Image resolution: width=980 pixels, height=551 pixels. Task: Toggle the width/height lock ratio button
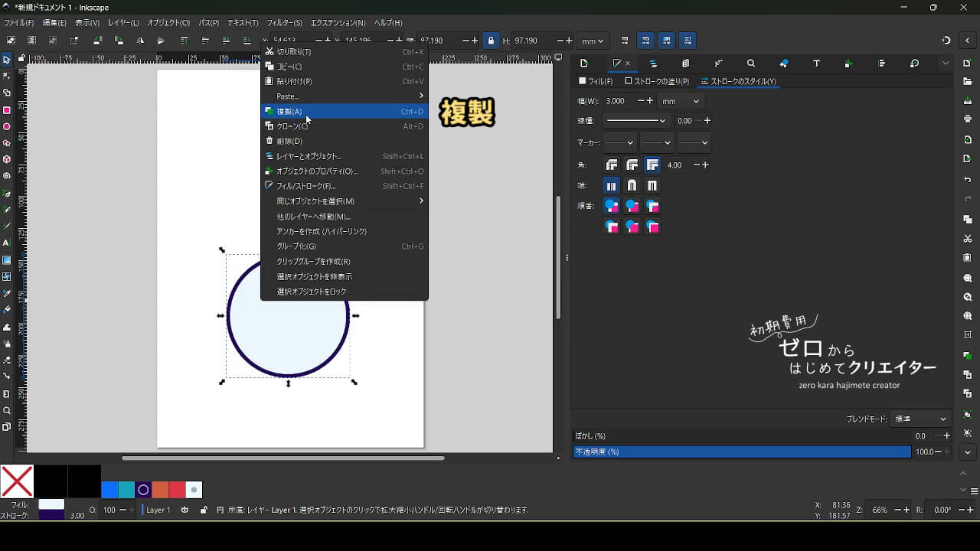[x=491, y=41]
